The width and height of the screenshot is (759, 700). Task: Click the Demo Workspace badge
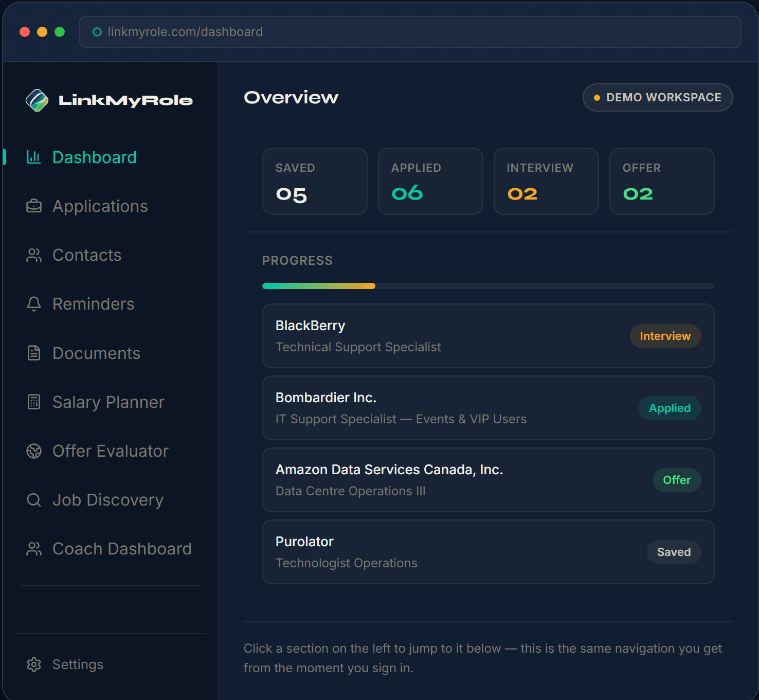pyautogui.click(x=658, y=97)
